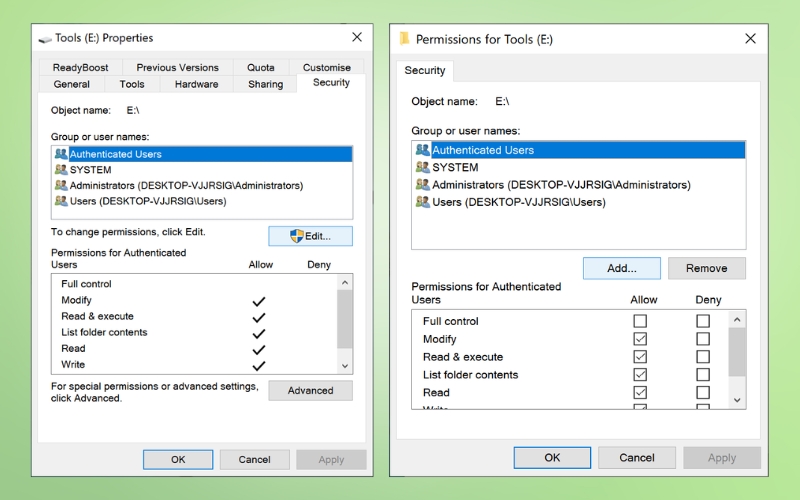Click the Add... button
This screenshot has height=500, width=800.
pyautogui.click(x=621, y=268)
